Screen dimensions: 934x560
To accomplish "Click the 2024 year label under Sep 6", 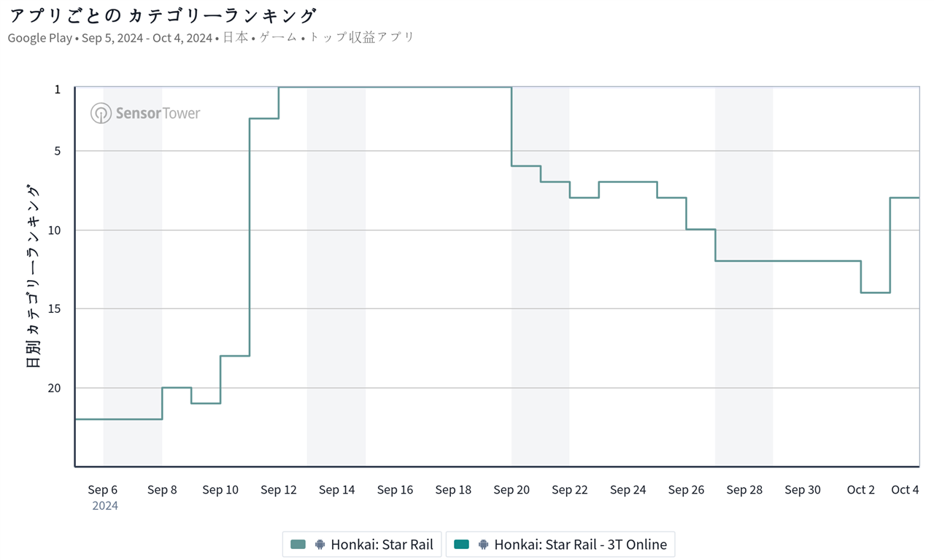I will pos(105,505).
